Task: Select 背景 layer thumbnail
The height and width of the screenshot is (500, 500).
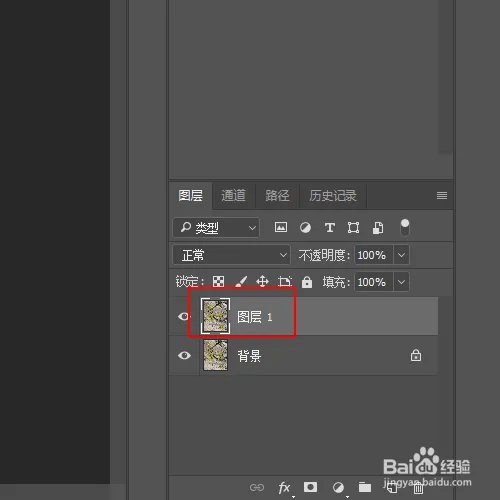Action: click(x=216, y=355)
